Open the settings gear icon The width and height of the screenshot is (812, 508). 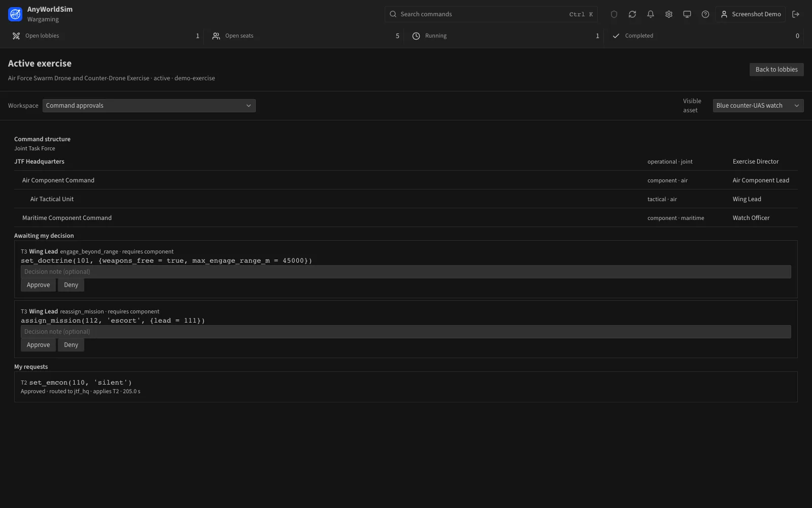[x=669, y=14]
